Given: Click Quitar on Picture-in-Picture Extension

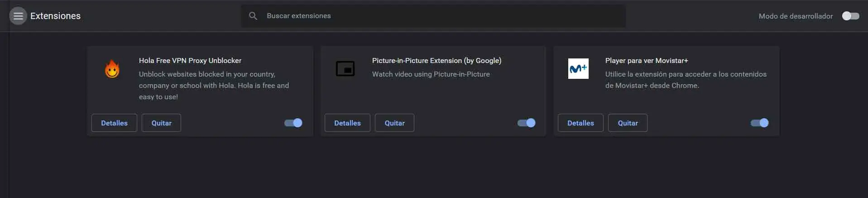Looking at the screenshot, I should click(x=394, y=123).
